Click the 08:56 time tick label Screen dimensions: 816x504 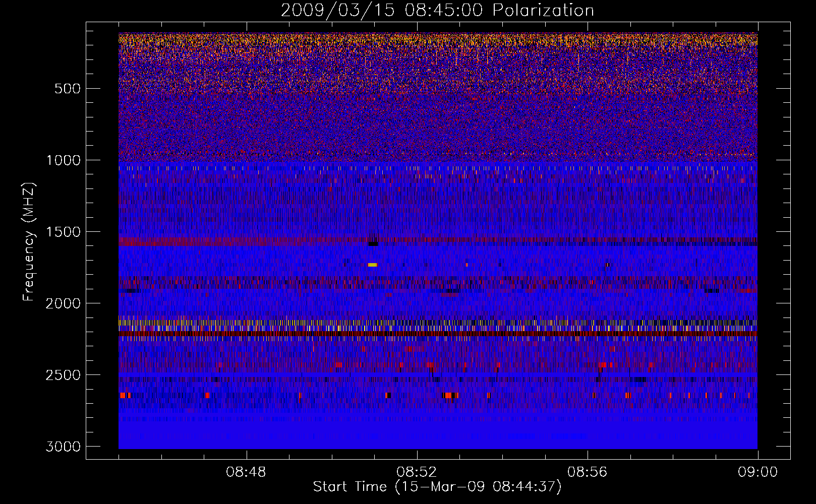pos(587,472)
